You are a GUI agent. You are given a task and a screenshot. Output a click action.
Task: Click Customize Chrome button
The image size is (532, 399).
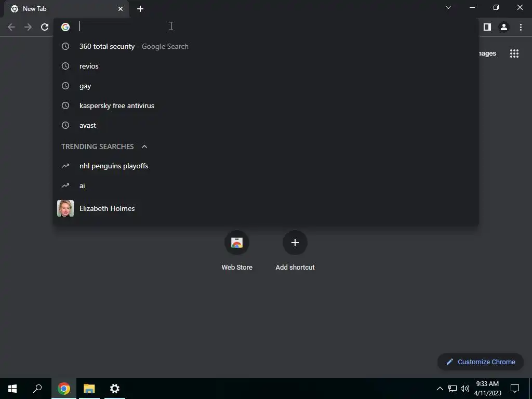coord(481,362)
